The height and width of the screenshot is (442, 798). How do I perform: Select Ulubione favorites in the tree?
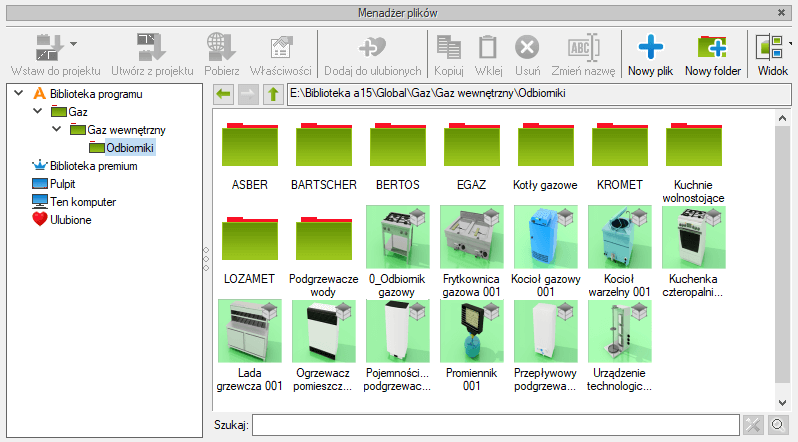(x=71, y=220)
